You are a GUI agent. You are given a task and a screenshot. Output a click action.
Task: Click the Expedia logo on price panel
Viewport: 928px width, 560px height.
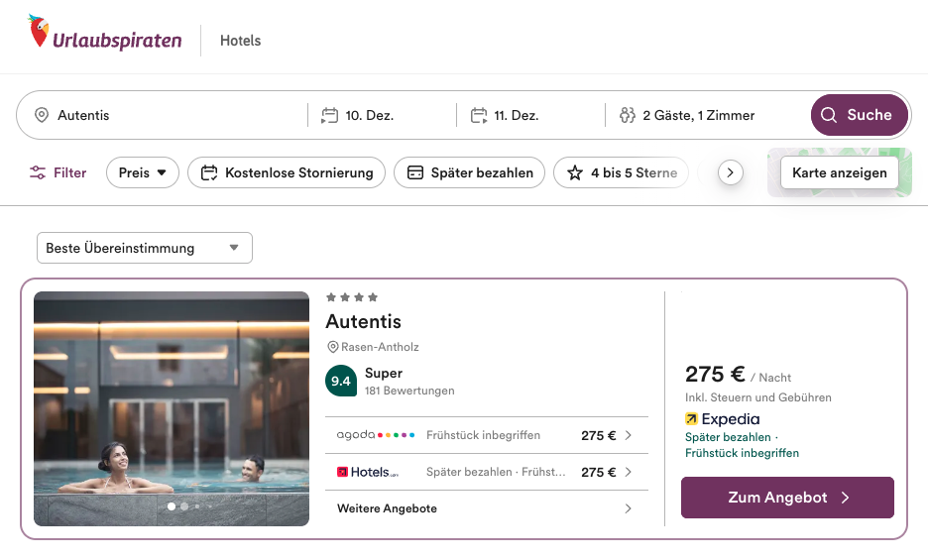point(723,419)
